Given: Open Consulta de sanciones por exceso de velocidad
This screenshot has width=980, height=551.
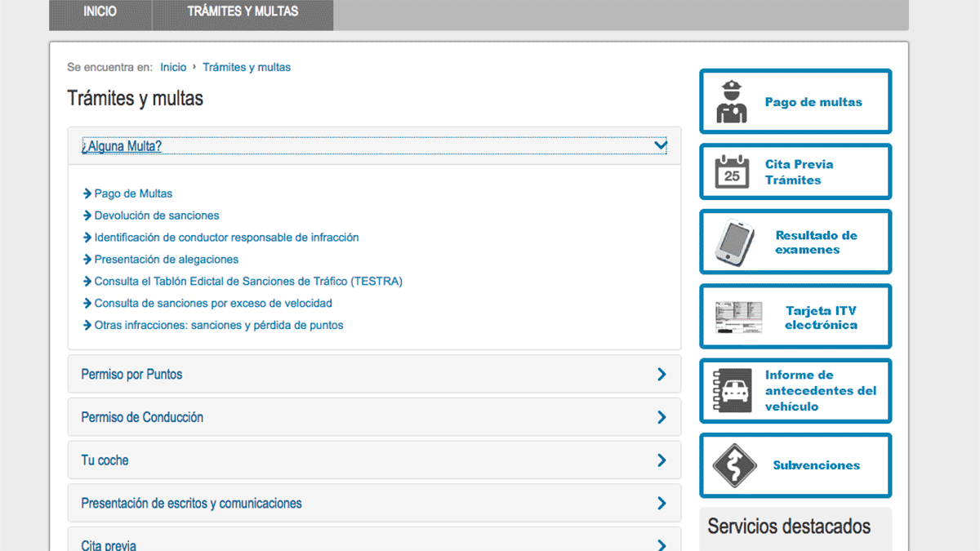Looking at the screenshot, I should 213,303.
